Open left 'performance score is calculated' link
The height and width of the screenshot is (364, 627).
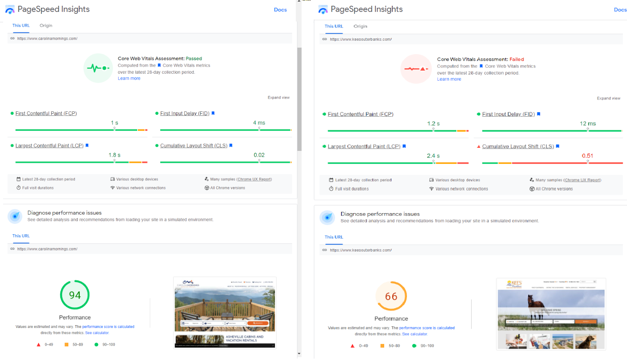108,326
